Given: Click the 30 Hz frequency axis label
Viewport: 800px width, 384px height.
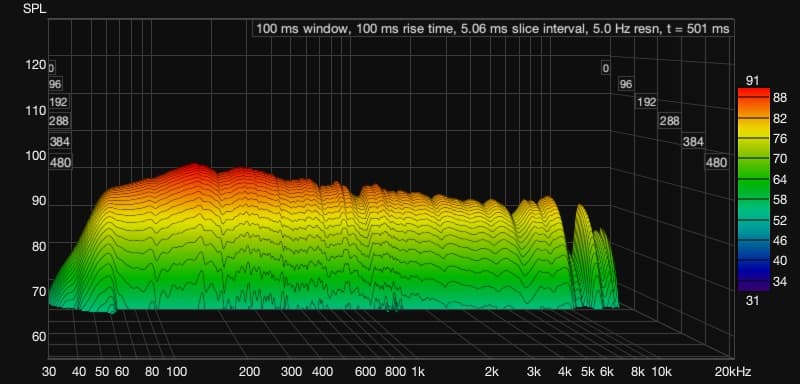Looking at the screenshot, I should tap(49, 371).
